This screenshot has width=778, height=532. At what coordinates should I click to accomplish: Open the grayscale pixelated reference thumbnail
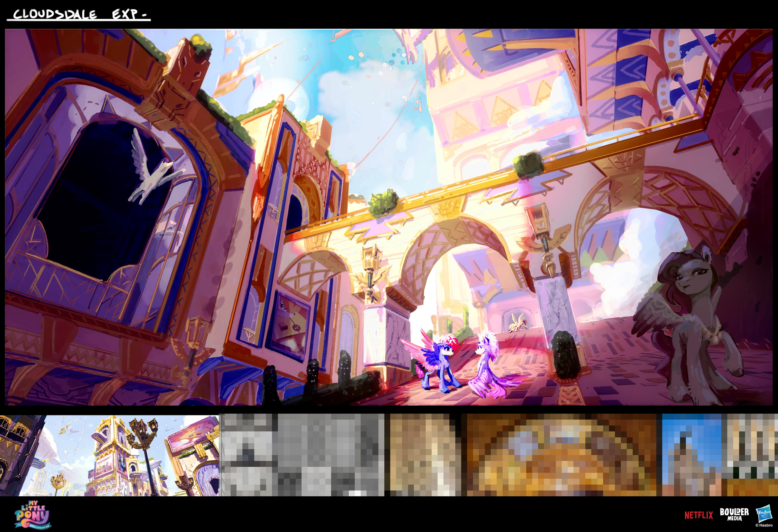coord(302,455)
